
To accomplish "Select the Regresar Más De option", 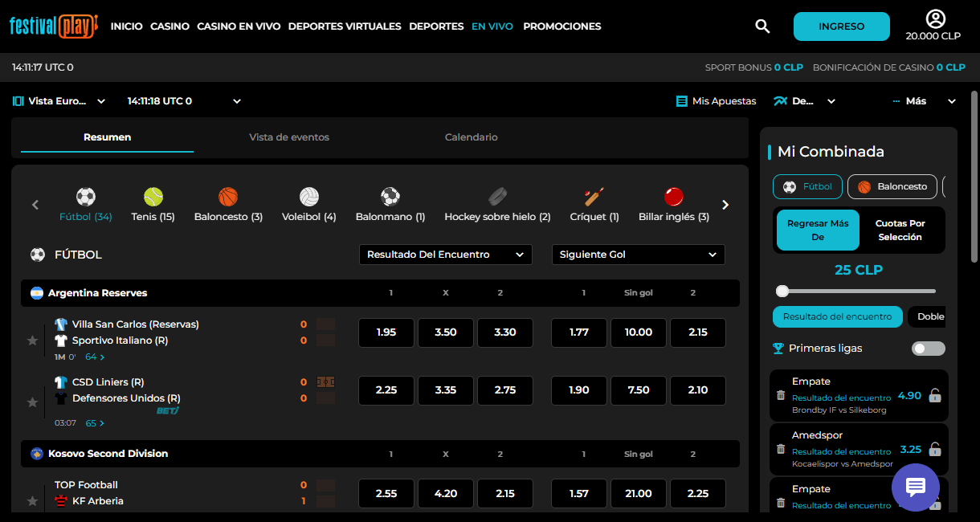I will coord(818,230).
